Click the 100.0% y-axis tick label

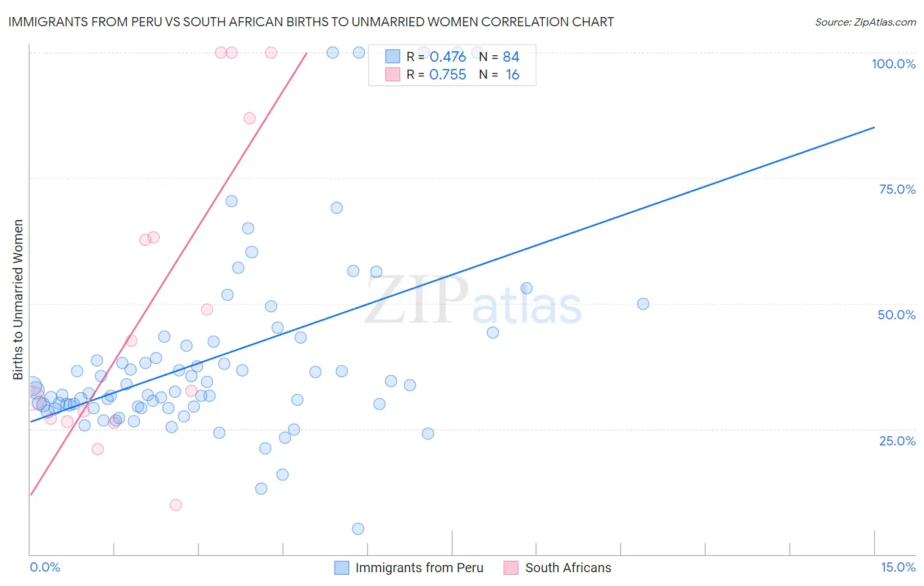[x=893, y=64]
